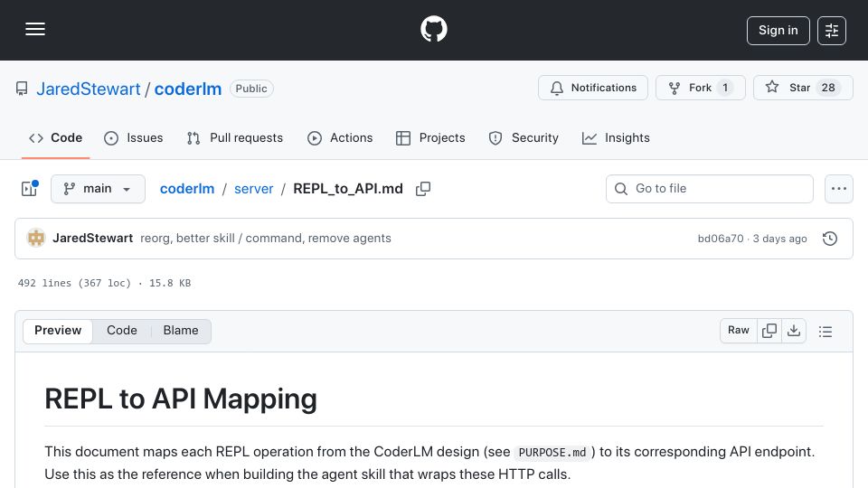
Task: Open appearance settings icon beside Sign in
Action: tap(832, 31)
